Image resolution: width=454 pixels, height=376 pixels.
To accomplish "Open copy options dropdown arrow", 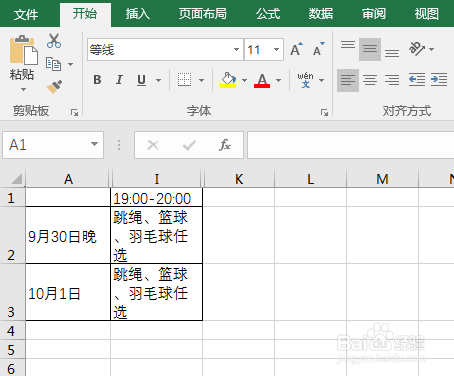I will [x=70, y=64].
